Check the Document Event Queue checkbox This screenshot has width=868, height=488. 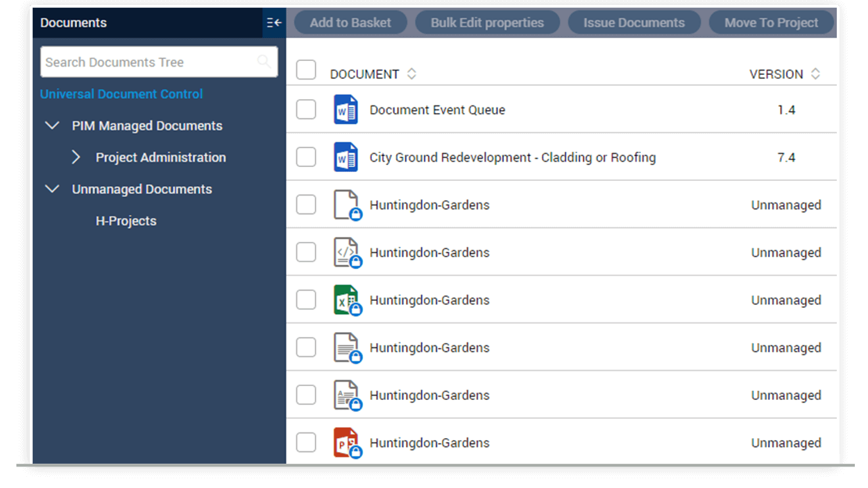[306, 109]
